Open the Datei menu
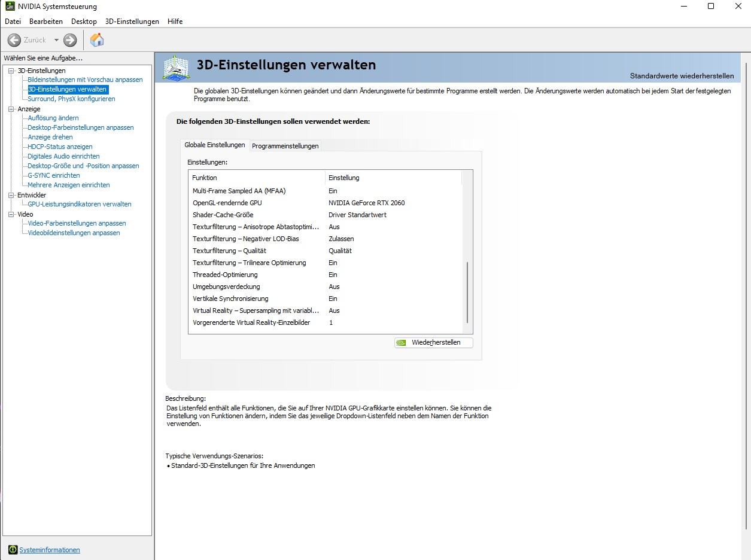 click(13, 21)
